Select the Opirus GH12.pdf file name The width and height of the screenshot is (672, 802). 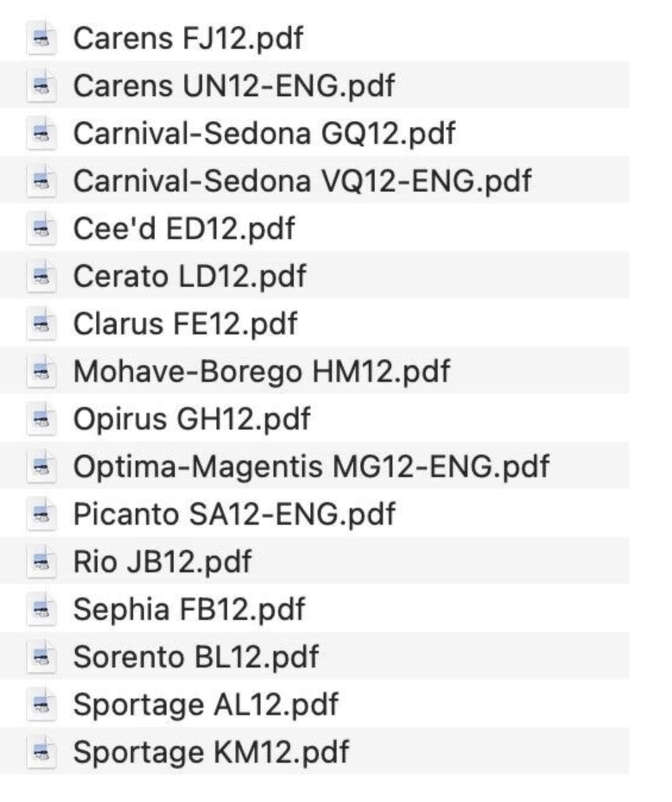coord(191,419)
